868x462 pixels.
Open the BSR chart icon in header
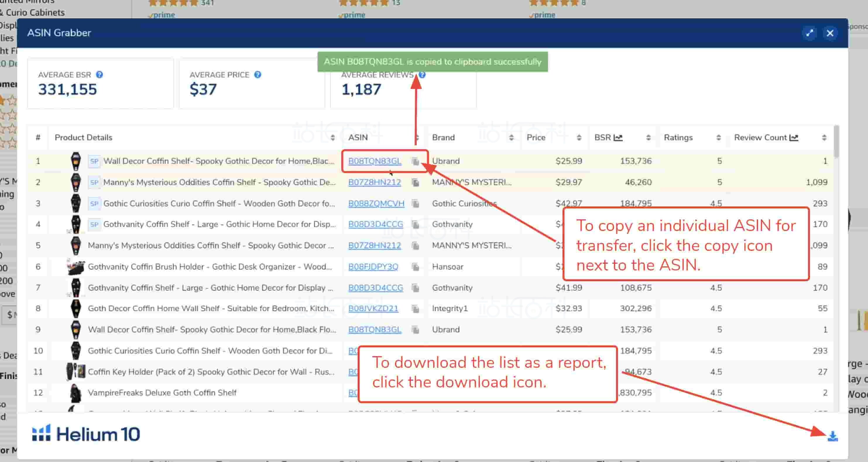tap(618, 138)
